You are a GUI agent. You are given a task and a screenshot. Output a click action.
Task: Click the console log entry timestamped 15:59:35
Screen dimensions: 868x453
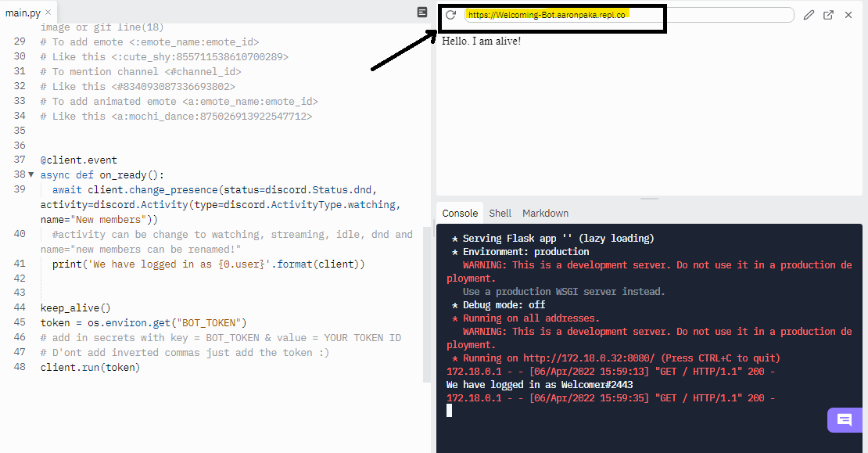click(x=611, y=398)
